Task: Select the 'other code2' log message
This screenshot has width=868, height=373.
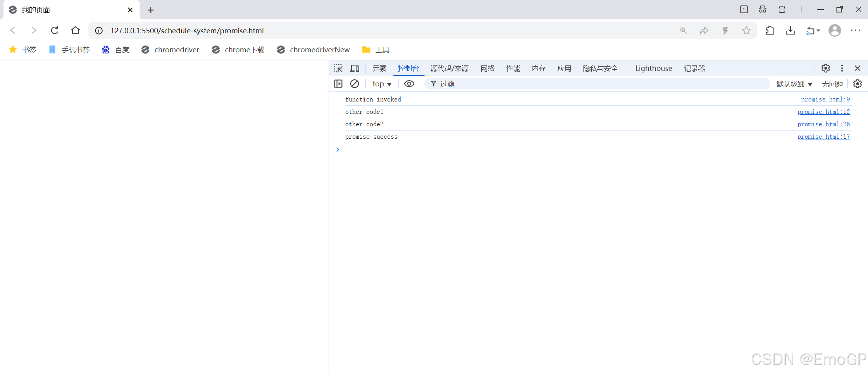Action: tap(364, 124)
